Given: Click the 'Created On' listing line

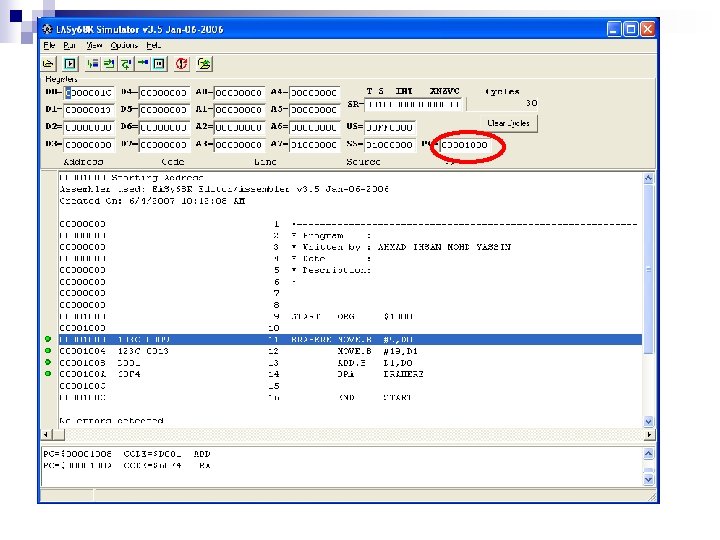Looking at the screenshot, I should (x=152, y=201).
